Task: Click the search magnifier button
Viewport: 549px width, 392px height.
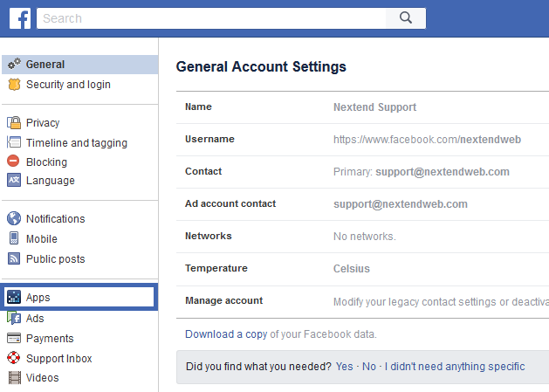Action: [x=404, y=17]
